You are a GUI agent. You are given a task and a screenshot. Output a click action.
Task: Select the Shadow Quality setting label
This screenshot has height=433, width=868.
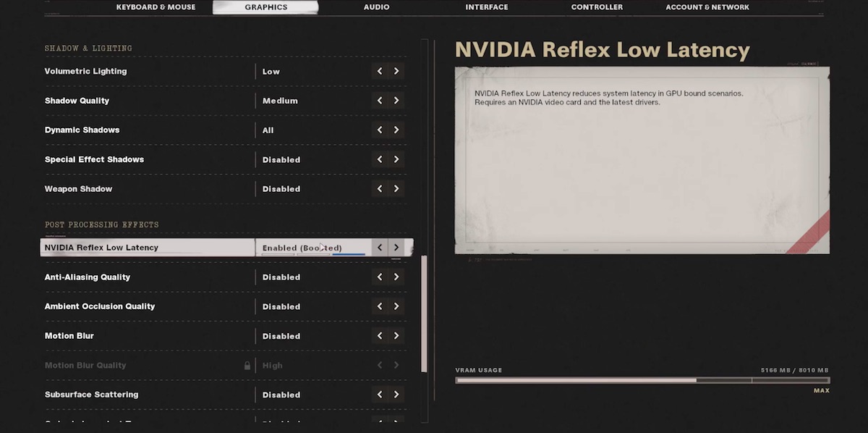tap(77, 101)
